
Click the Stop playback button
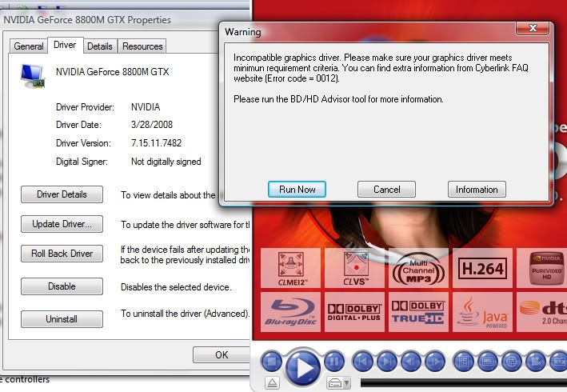[x=272, y=362]
